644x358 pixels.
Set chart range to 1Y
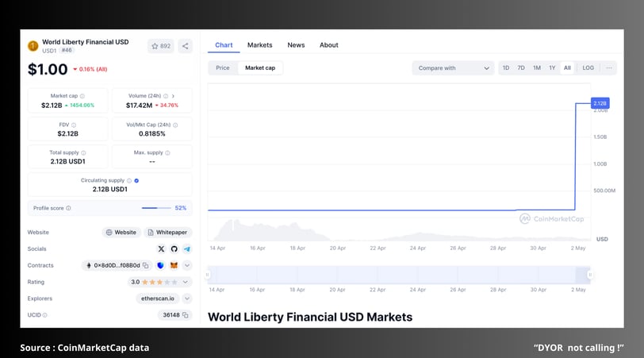coord(552,67)
